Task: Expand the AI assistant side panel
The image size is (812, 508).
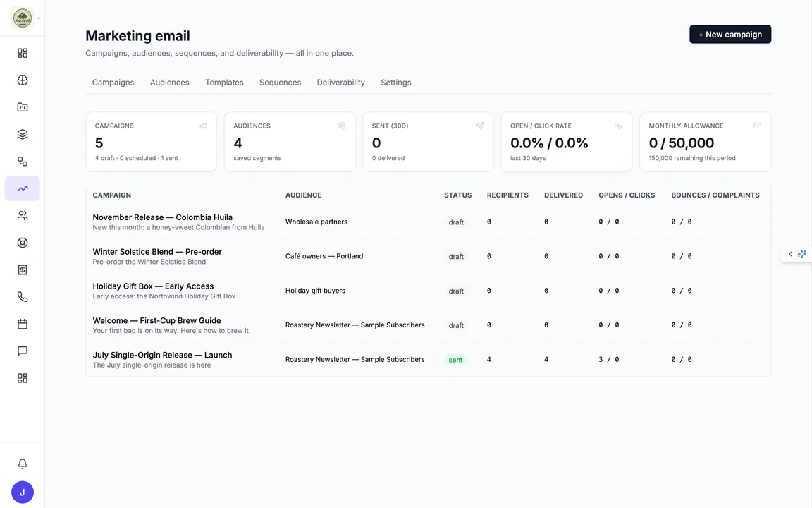Action: pyautogui.click(x=796, y=254)
